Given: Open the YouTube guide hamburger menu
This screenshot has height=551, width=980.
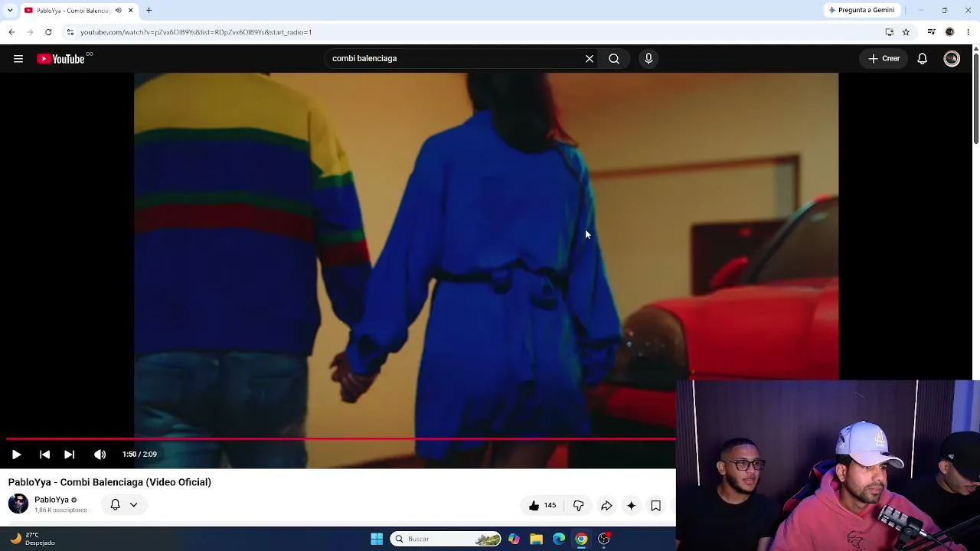Looking at the screenshot, I should coord(18,59).
